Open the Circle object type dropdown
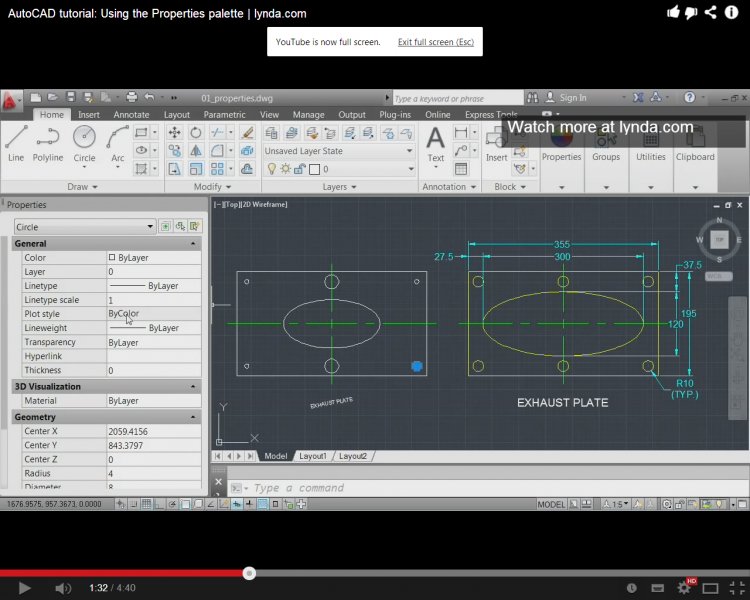The width and height of the screenshot is (750, 600). 85,227
